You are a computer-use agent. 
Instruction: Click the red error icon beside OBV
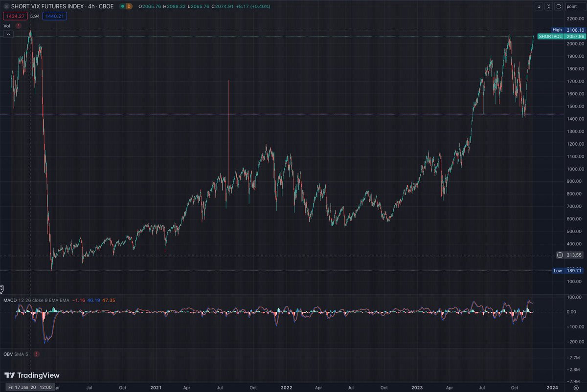point(36,353)
